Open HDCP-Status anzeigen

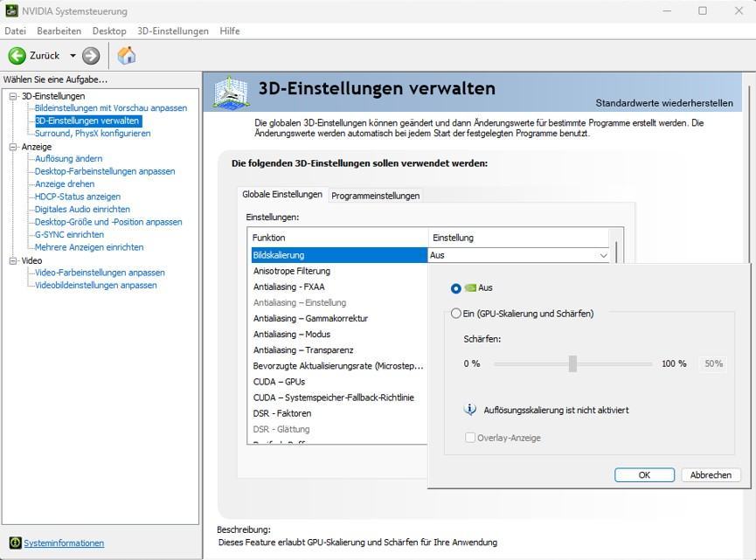tap(78, 197)
